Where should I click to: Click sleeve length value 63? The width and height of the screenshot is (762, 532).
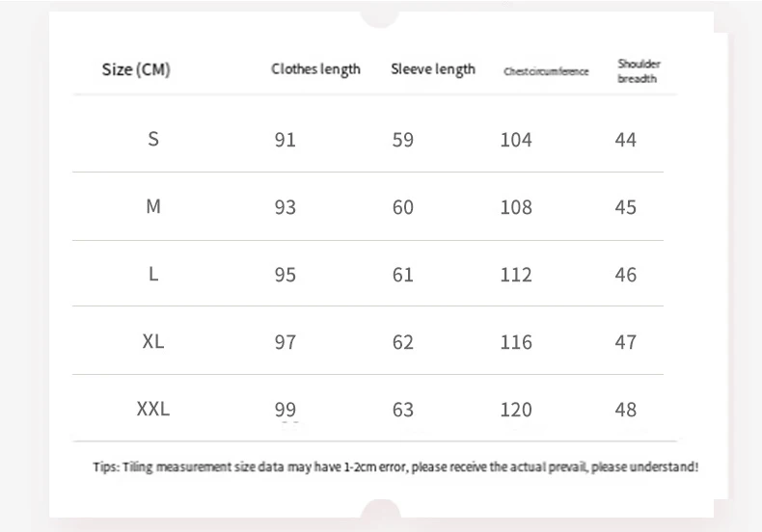click(403, 410)
